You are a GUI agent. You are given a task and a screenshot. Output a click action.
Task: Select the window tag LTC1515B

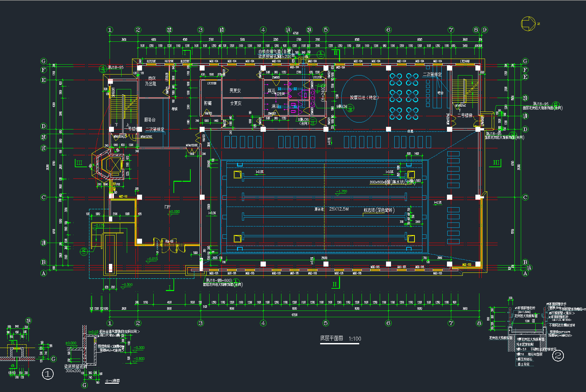212,83
